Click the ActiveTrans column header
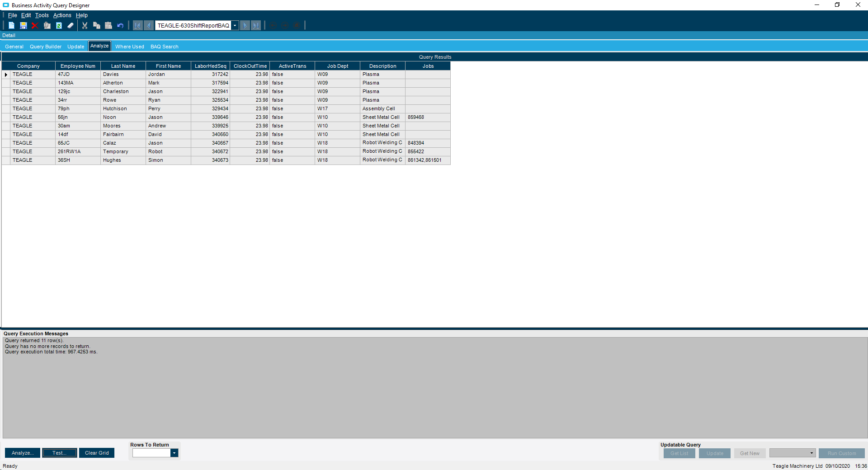Screen dimensions: 868x470 292,66
